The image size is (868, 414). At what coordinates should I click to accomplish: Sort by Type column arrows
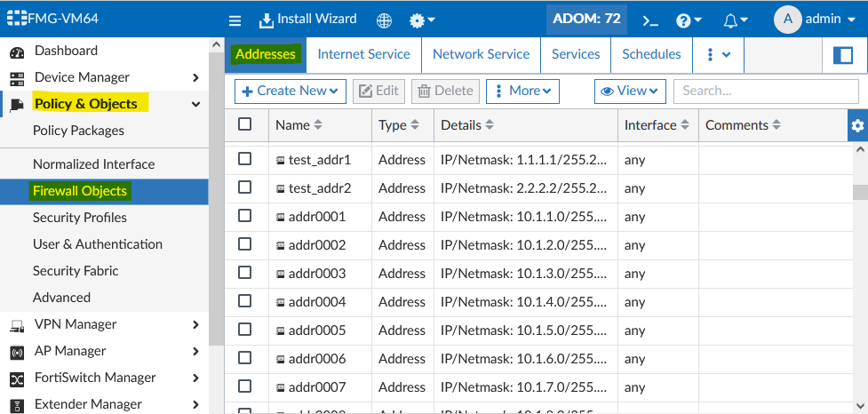(415, 125)
